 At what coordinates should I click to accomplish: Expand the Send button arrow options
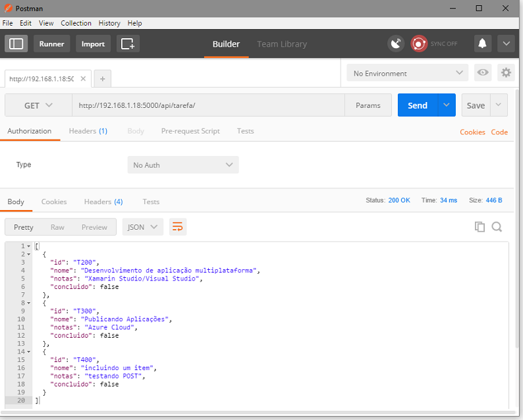coord(447,105)
